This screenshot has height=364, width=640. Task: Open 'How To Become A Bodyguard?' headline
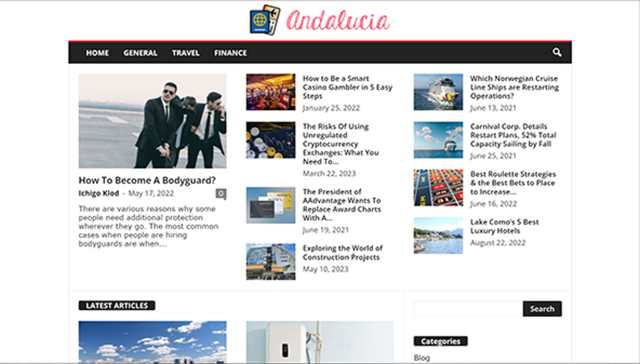point(147,180)
